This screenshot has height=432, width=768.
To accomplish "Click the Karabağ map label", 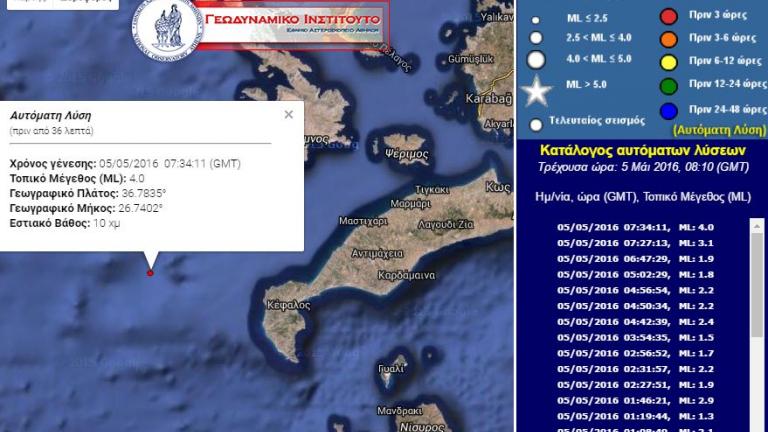I will tap(488, 99).
